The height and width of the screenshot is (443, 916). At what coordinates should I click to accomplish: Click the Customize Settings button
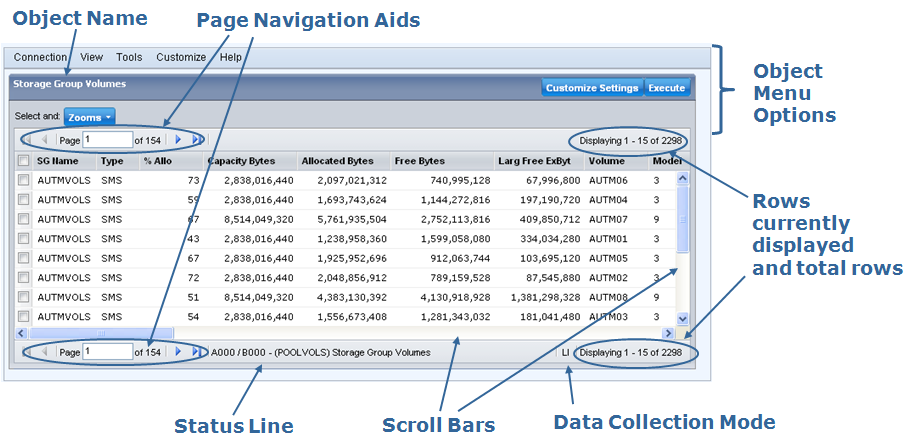pos(592,88)
